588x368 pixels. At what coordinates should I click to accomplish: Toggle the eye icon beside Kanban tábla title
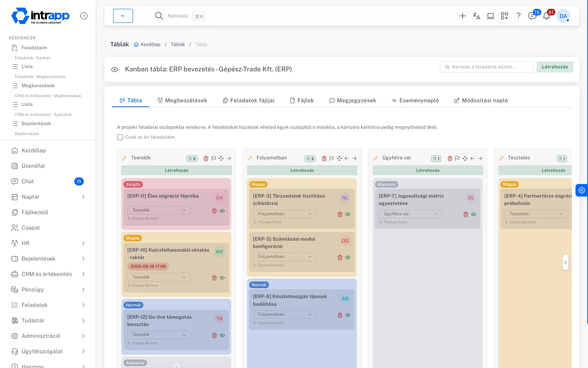[x=115, y=69]
